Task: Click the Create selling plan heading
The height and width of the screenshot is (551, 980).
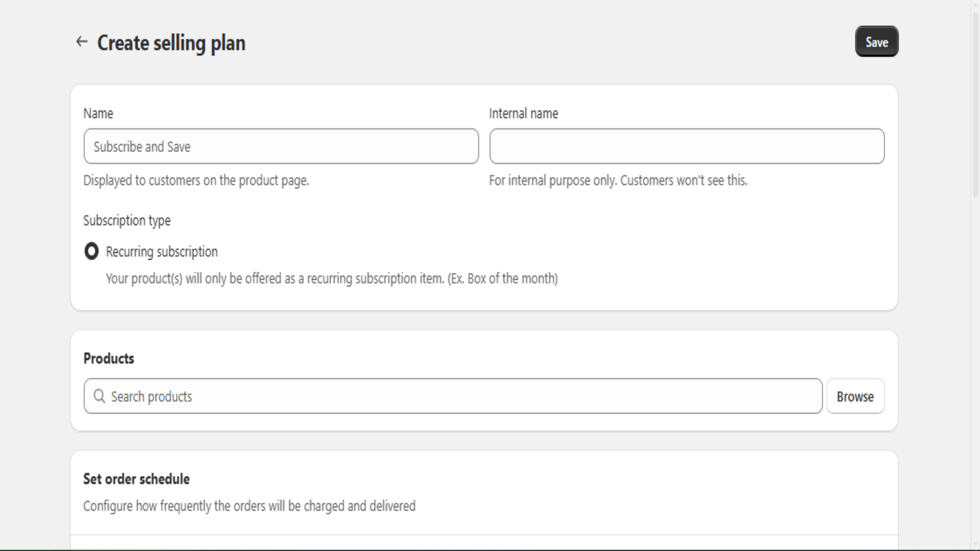Action: [171, 43]
